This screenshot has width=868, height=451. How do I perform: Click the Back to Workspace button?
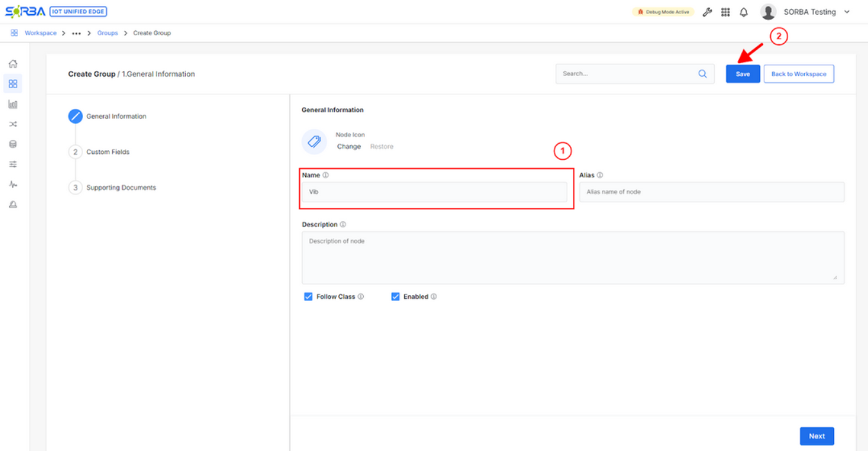(x=798, y=74)
